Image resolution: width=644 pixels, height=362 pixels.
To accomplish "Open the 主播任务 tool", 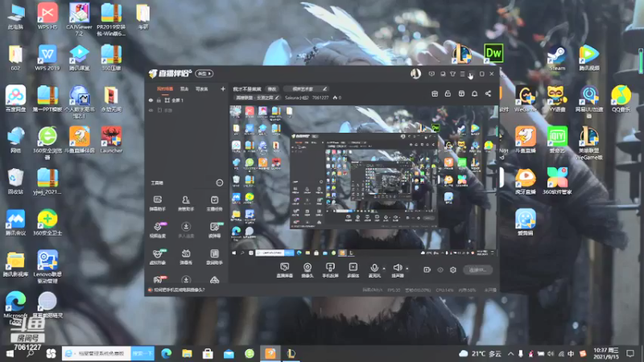I will [x=214, y=204].
